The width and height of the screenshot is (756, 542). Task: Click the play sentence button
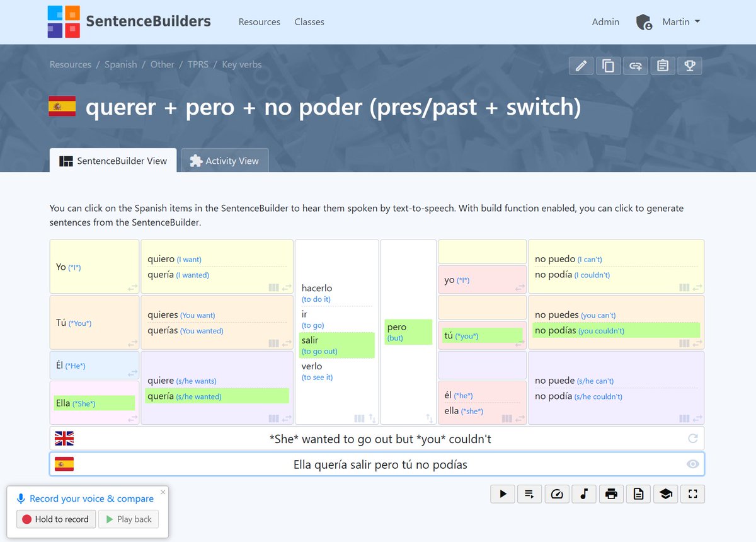(x=503, y=494)
